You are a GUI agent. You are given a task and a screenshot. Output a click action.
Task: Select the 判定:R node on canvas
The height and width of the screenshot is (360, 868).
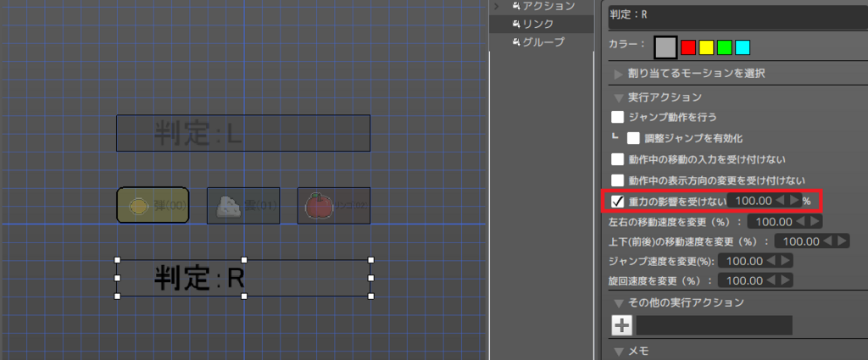[243, 278]
